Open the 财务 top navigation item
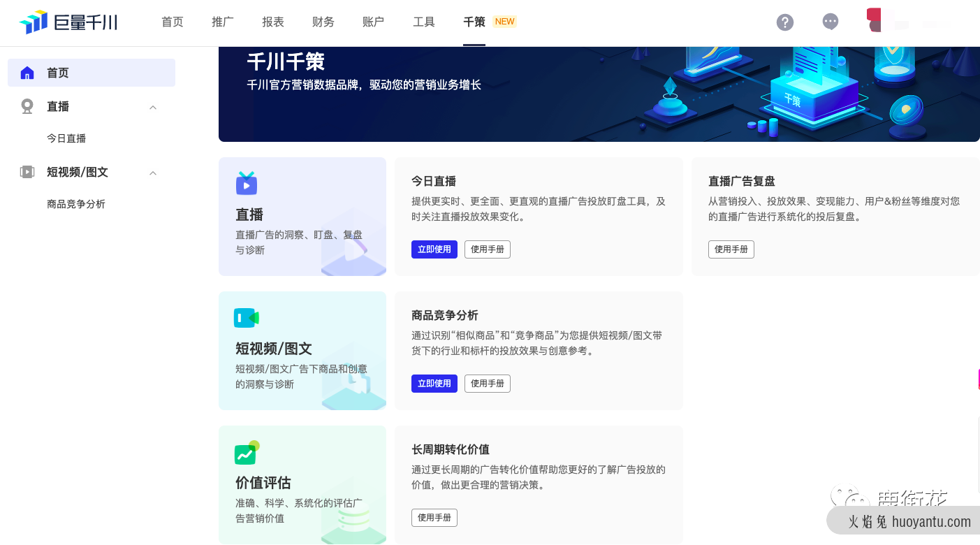The image size is (980, 545). coord(323,22)
